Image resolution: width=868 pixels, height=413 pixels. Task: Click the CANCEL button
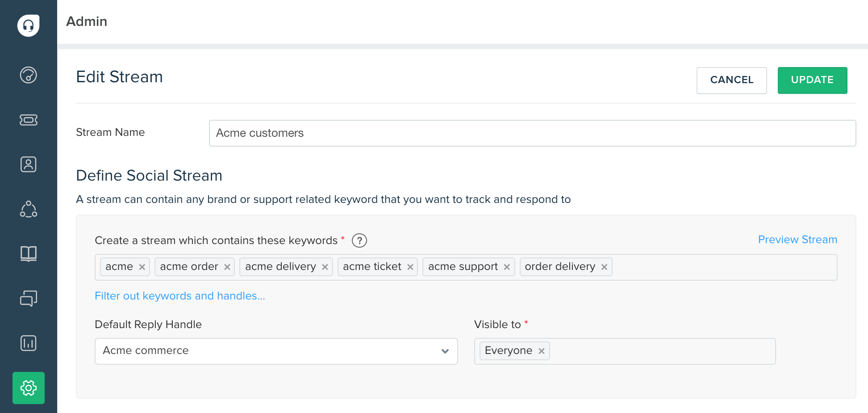click(x=731, y=80)
